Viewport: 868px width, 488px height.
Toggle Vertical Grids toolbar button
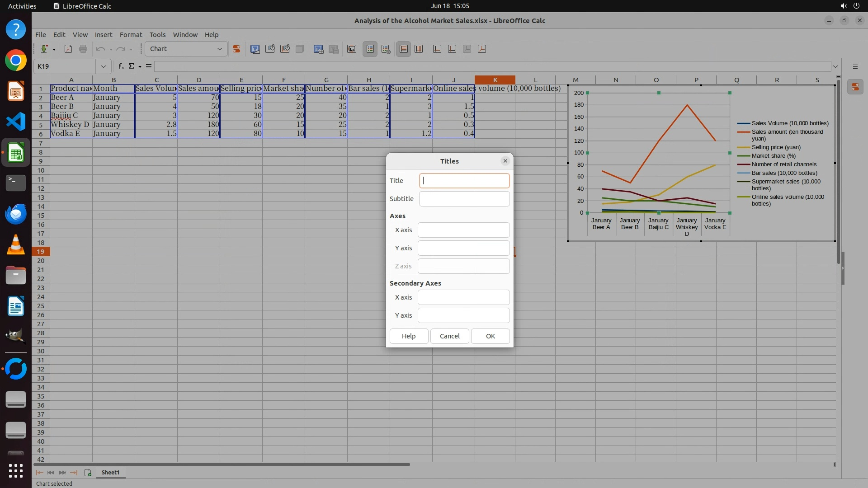419,49
